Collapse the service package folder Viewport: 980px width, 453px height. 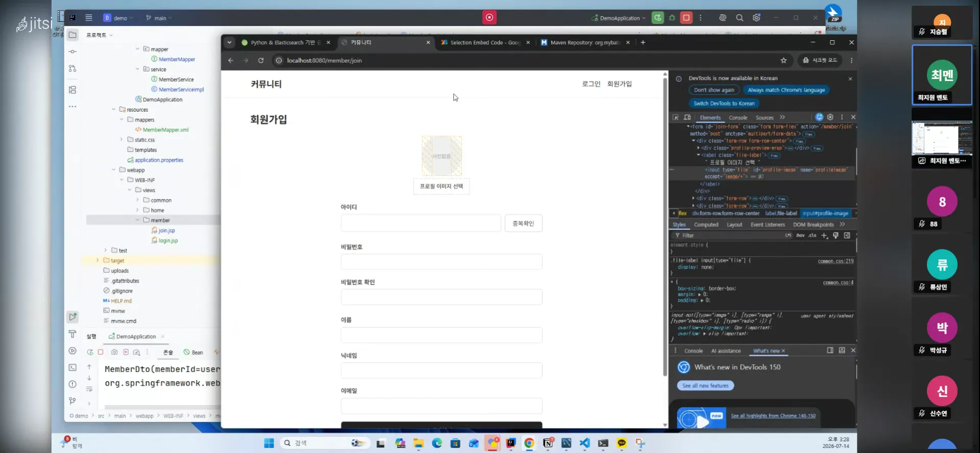click(x=137, y=69)
